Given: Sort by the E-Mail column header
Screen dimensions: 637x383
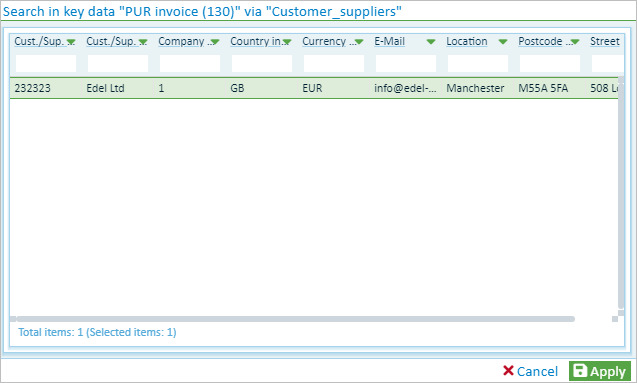Looking at the screenshot, I should (x=390, y=41).
